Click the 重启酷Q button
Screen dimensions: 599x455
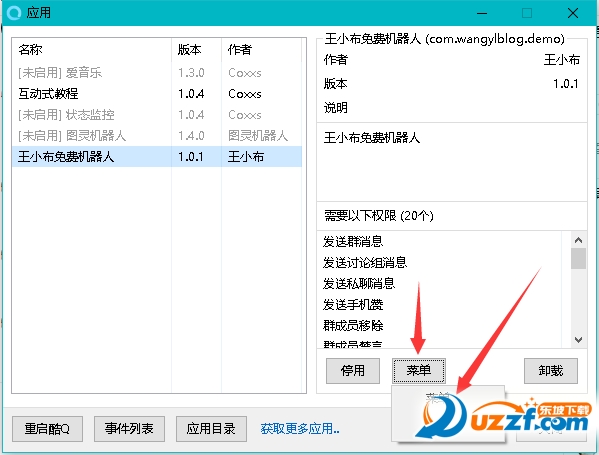click(x=47, y=429)
